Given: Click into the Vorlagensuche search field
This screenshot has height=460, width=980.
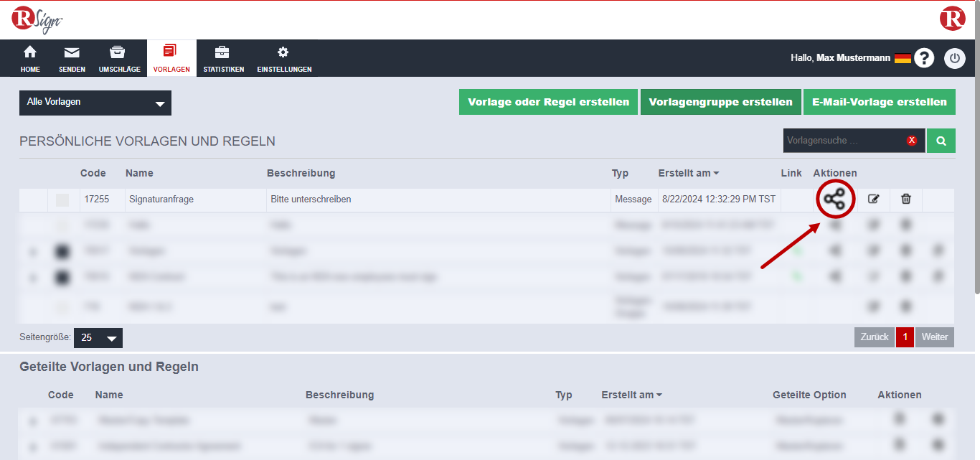Looking at the screenshot, I should pos(843,141).
